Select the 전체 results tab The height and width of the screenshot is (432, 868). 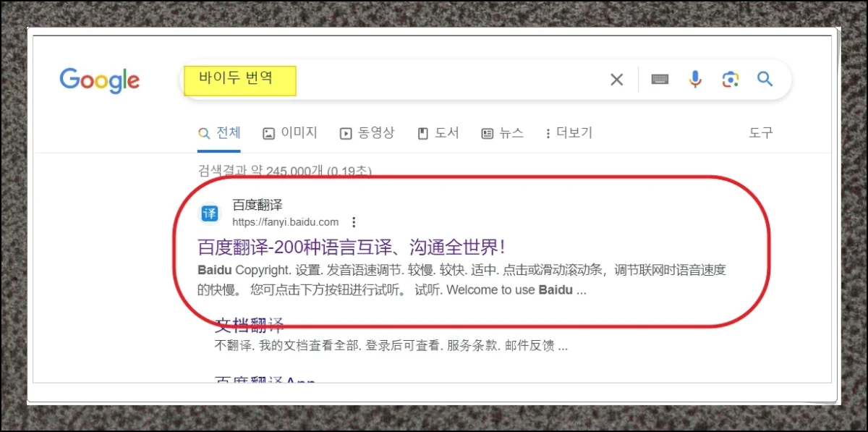point(219,133)
